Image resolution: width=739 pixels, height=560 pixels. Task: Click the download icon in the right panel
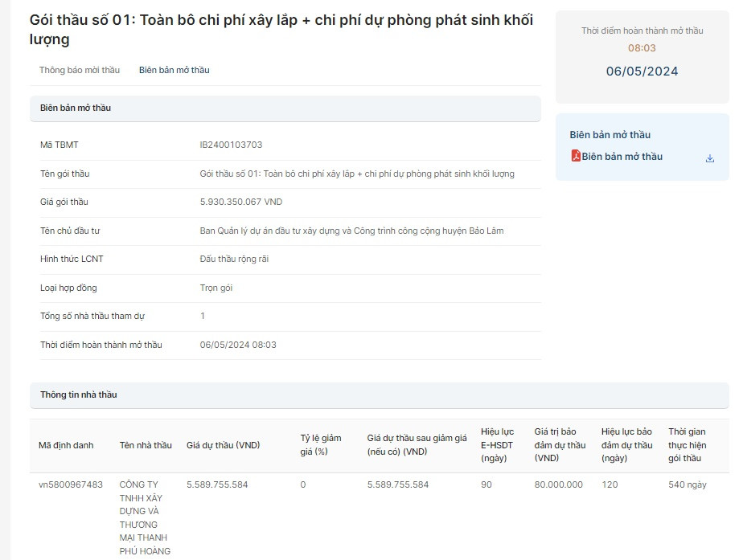point(709,158)
